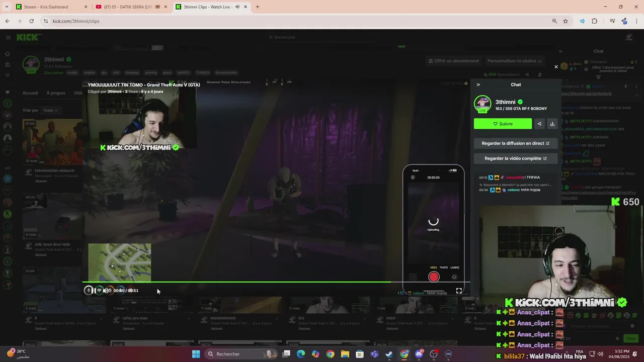The image size is (644, 362).
Task: Open the tab search dropdown
Action: click(7, 7)
